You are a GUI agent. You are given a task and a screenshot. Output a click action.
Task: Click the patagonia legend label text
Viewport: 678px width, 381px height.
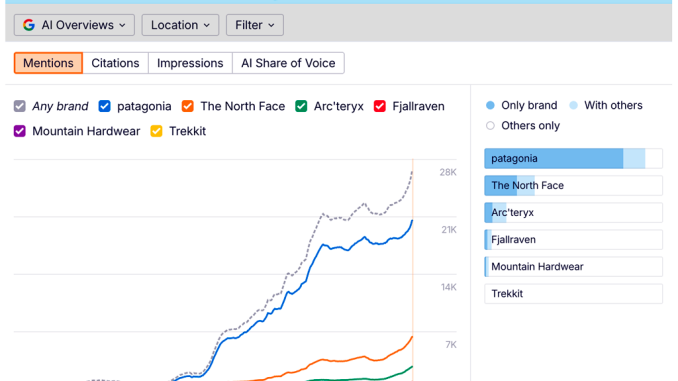click(x=144, y=106)
